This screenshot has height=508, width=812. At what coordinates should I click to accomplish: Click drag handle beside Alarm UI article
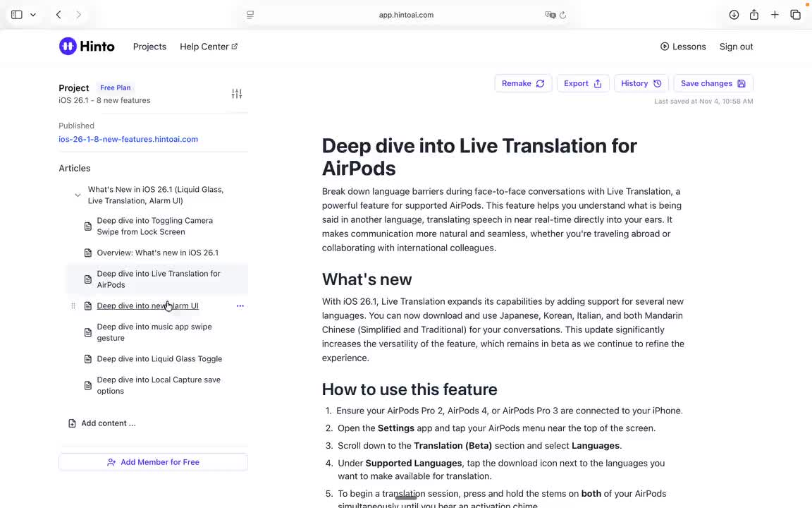point(73,306)
